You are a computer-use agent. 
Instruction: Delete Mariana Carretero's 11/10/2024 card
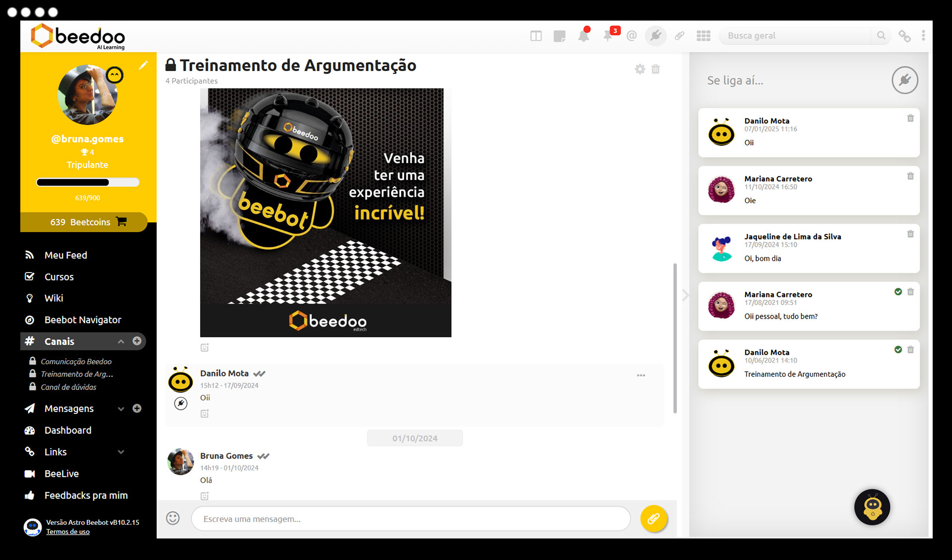tap(910, 176)
